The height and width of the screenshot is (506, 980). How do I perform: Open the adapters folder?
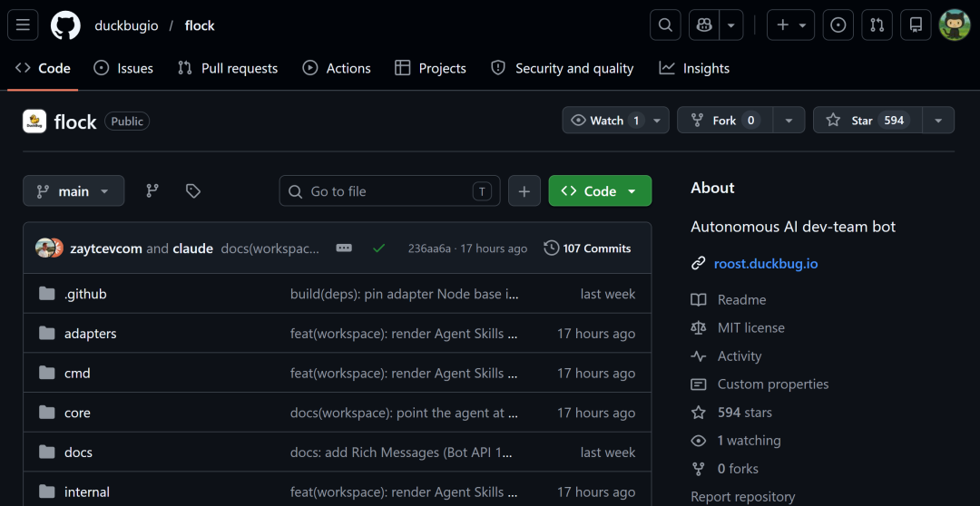[90, 334]
